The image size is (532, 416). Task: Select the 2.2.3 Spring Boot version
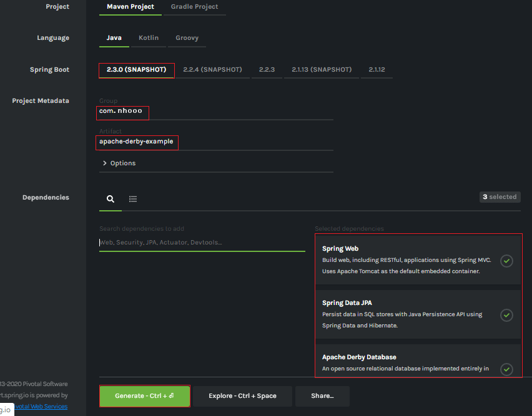point(267,70)
